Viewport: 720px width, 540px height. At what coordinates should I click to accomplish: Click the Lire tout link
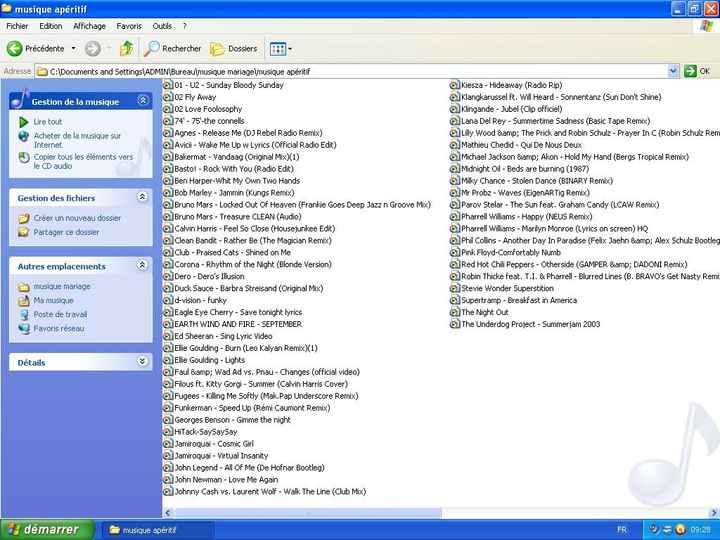[48, 122]
